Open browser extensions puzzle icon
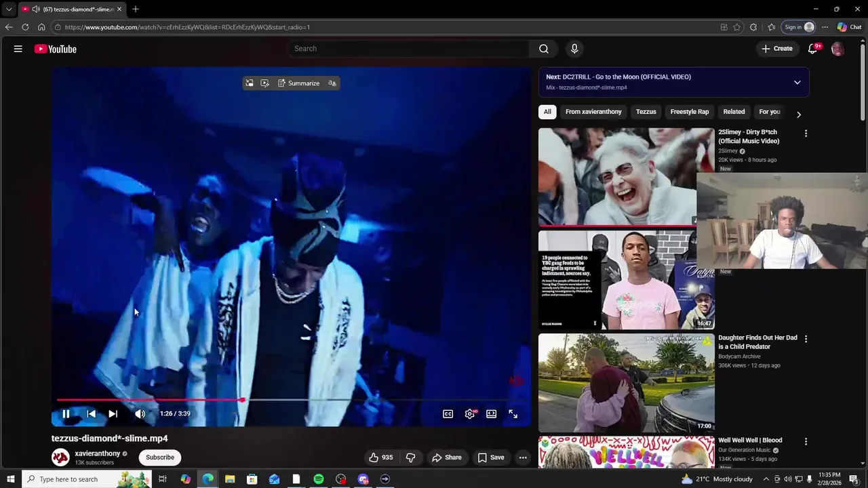Viewport: 868px width, 488px height. pyautogui.click(x=753, y=27)
